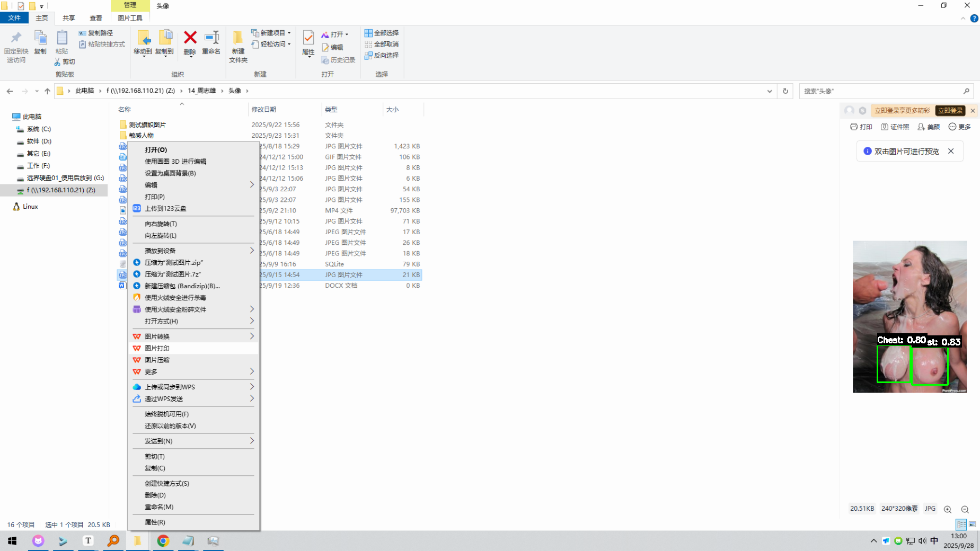Click the Rename icon in the ribbon
The height and width of the screenshot is (551, 980).
pyautogui.click(x=211, y=38)
